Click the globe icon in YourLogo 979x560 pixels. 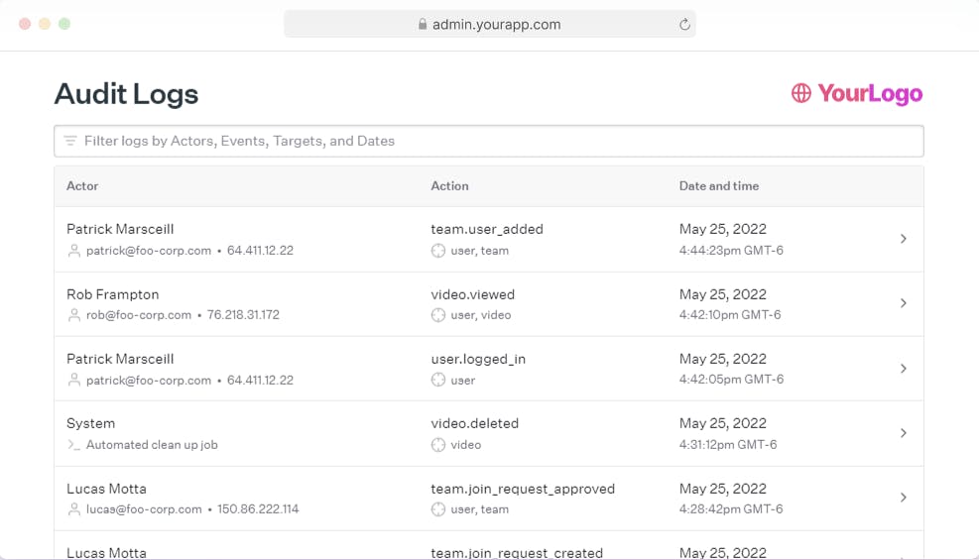[x=801, y=93]
